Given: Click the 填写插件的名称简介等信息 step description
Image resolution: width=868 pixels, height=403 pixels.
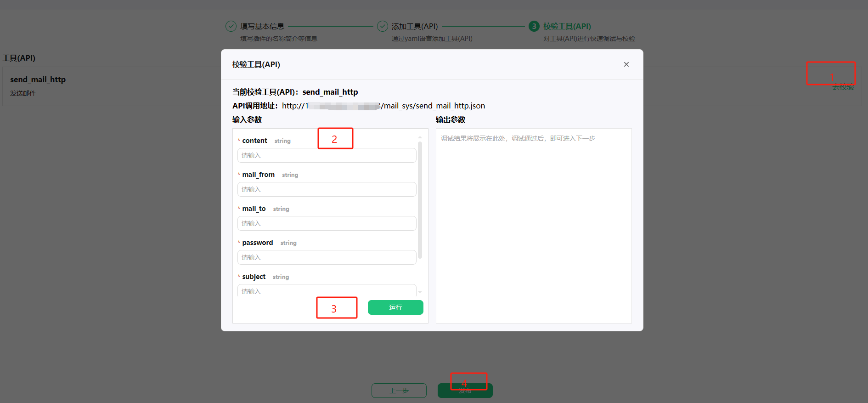Looking at the screenshot, I should (279, 39).
